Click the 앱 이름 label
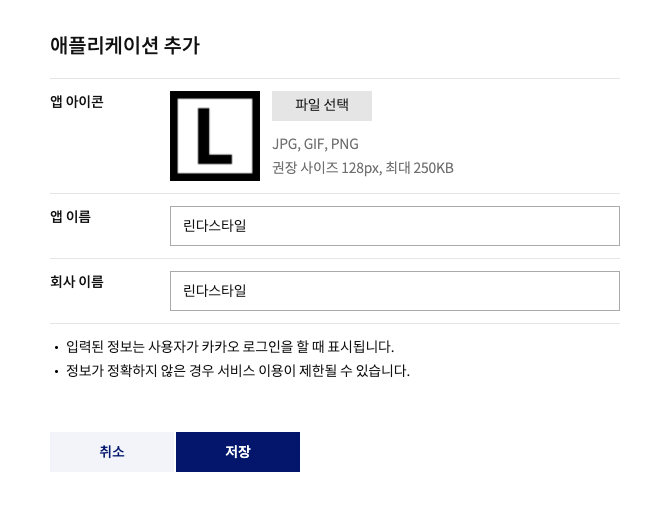 (x=71, y=217)
